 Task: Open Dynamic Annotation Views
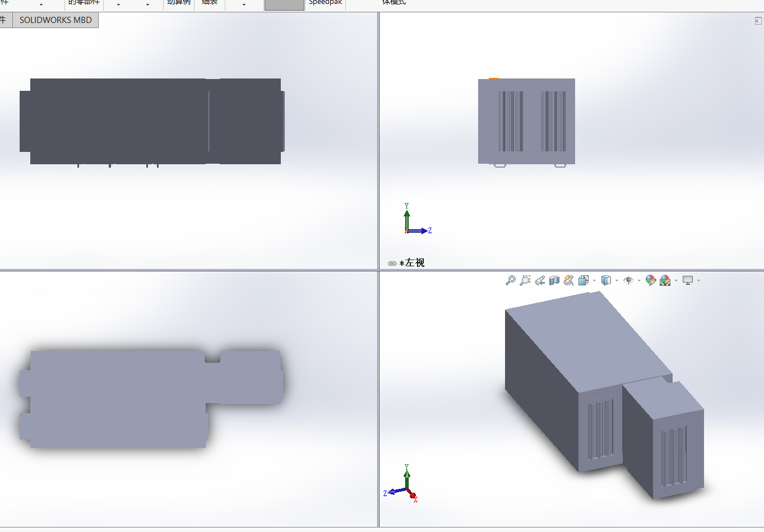click(x=569, y=280)
